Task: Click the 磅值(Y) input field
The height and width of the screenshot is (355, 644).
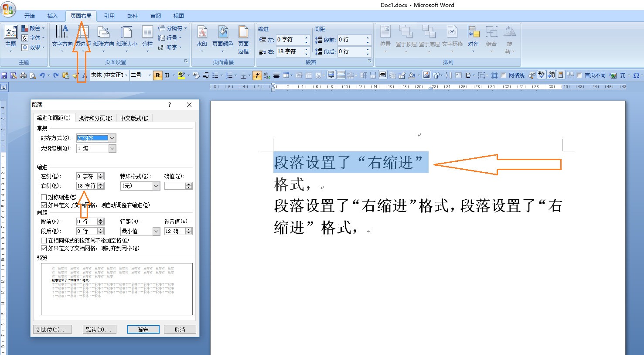Action: (x=178, y=186)
